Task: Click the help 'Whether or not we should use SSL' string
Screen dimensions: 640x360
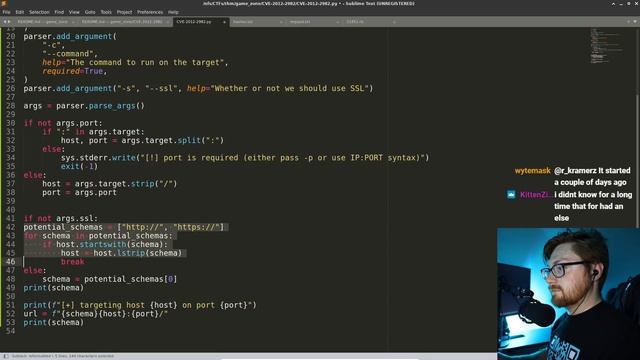Action: click(289, 89)
